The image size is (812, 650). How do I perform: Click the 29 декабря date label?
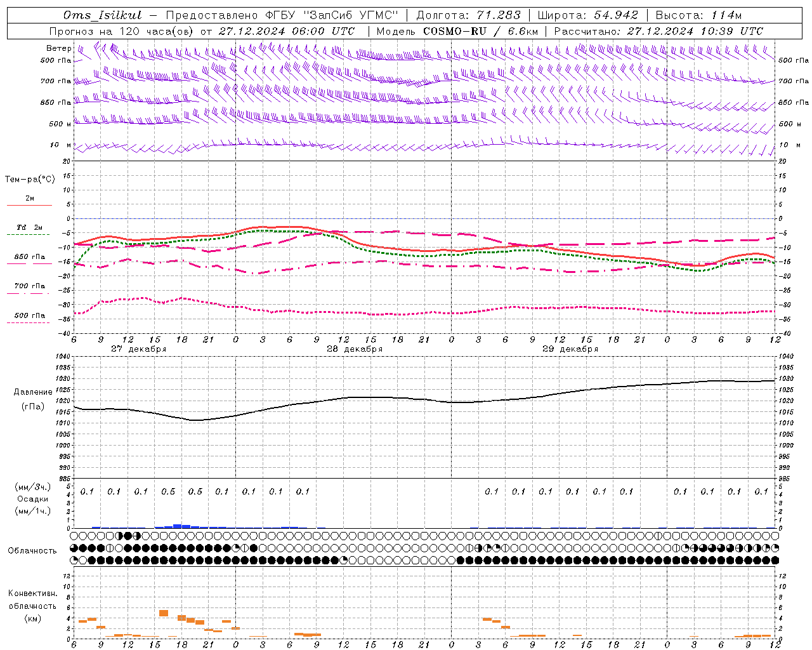[x=570, y=349]
